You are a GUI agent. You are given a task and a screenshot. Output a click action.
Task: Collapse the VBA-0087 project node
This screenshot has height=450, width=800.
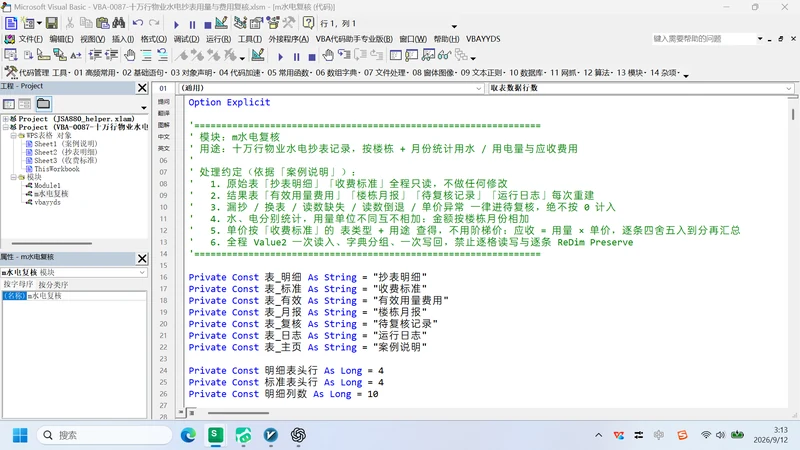coord(6,127)
